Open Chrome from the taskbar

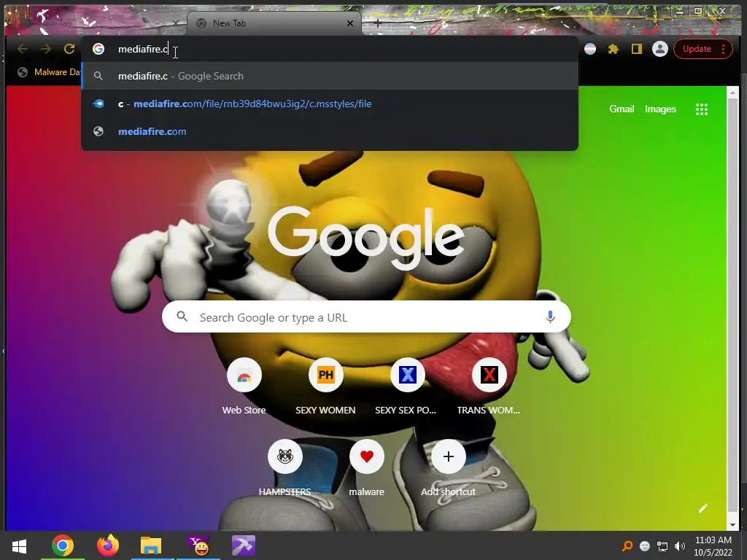pos(63,545)
